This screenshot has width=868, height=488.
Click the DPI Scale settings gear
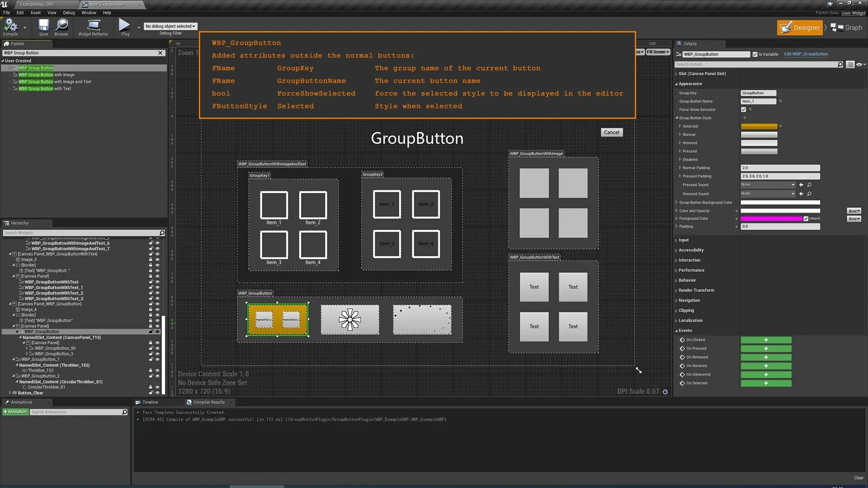tap(665, 392)
